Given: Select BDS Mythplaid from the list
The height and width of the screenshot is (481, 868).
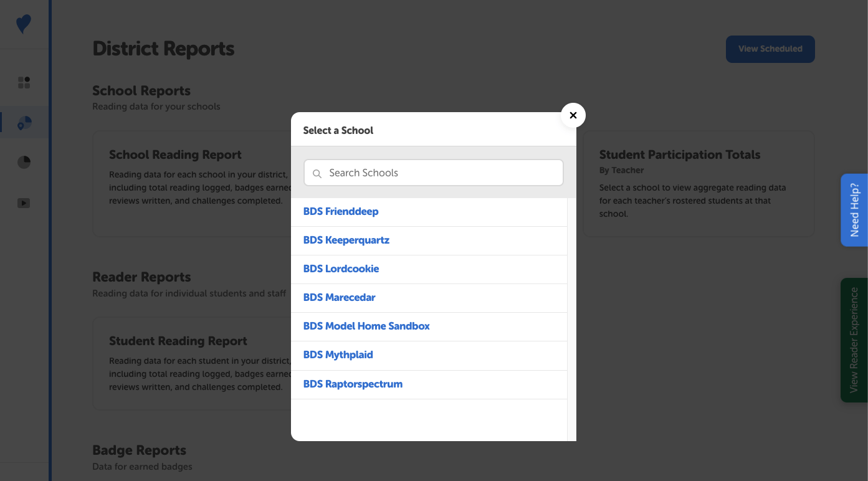Looking at the screenshot, I should coord(338,355).
